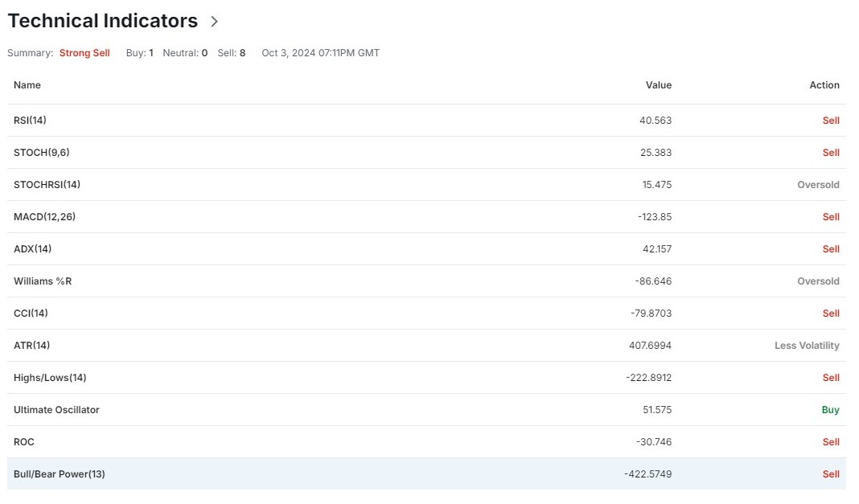Click the Strong Sell summary label
Viewport: 859px width, 504px height.
84,53
